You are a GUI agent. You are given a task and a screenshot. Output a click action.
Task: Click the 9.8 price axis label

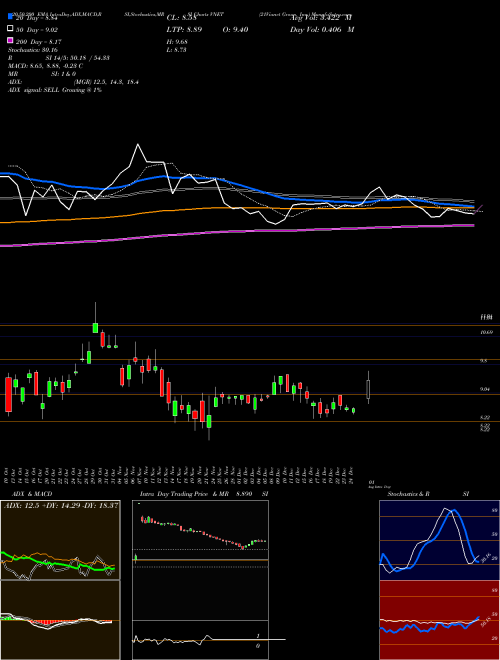pos(484,361)
